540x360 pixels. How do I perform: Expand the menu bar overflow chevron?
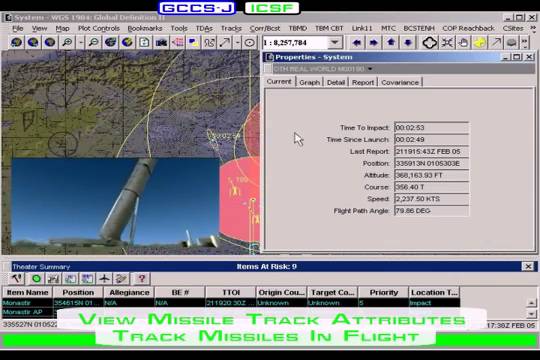tap(533, 28)
